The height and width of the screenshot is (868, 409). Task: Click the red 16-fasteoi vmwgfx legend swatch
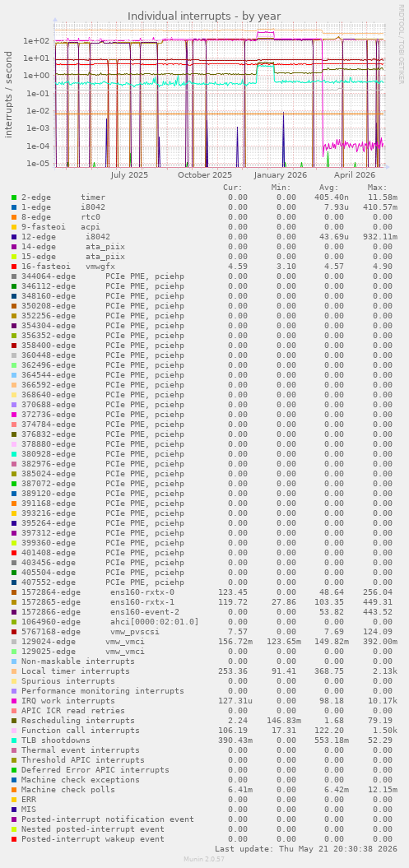point(14,267)
